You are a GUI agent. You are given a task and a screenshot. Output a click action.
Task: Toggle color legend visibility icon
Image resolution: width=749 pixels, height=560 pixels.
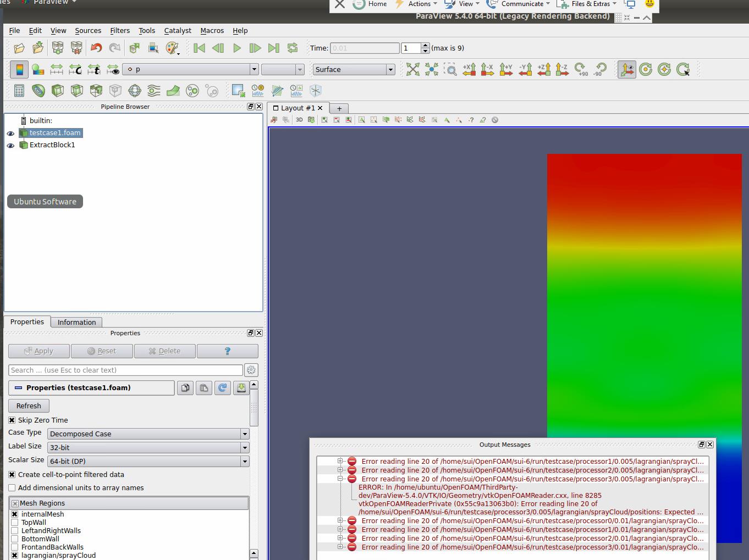(x=19, y=70)
